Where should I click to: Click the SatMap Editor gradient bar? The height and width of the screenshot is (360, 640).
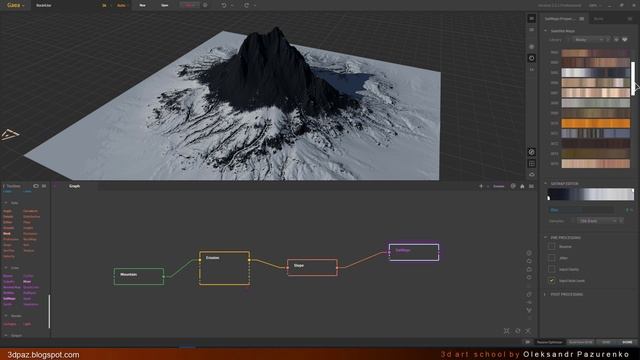click(x=590, y=194)
